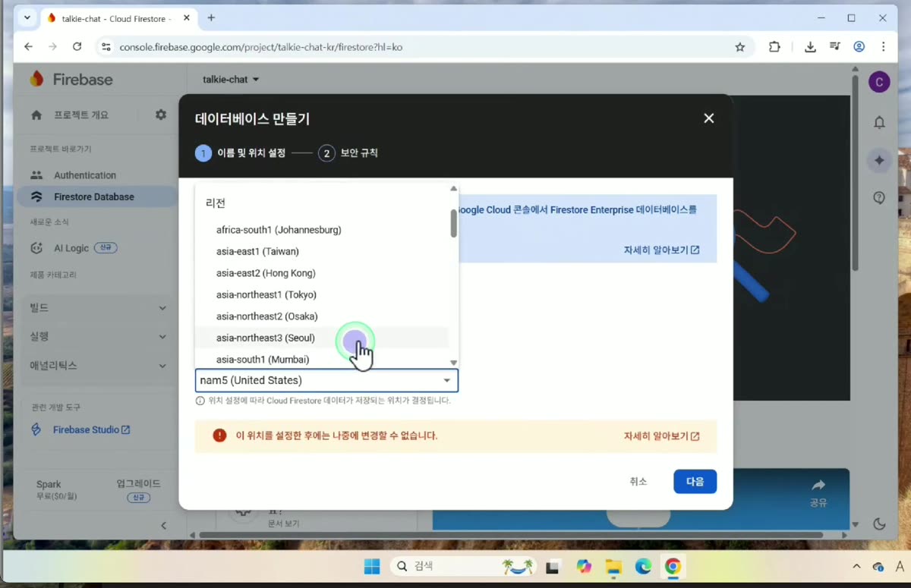This screenshot has height=588, width=911.
Task: Open Chrome downloads icon
Action: click(x=810, y=47)
